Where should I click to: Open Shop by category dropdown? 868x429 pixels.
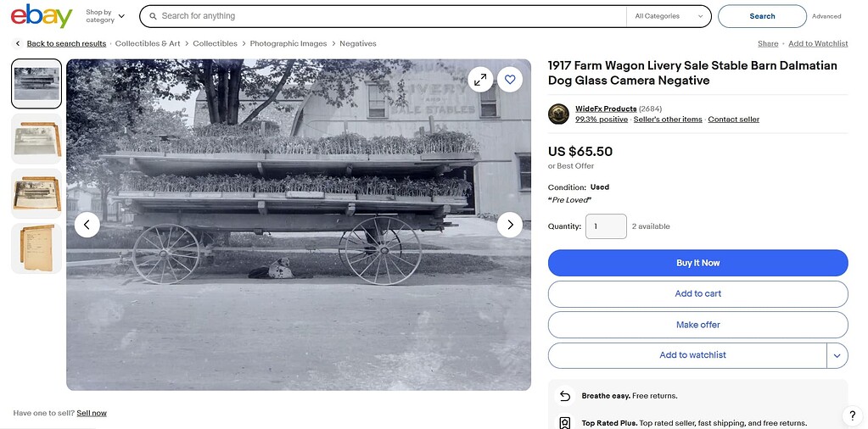[x=105, y=16]
